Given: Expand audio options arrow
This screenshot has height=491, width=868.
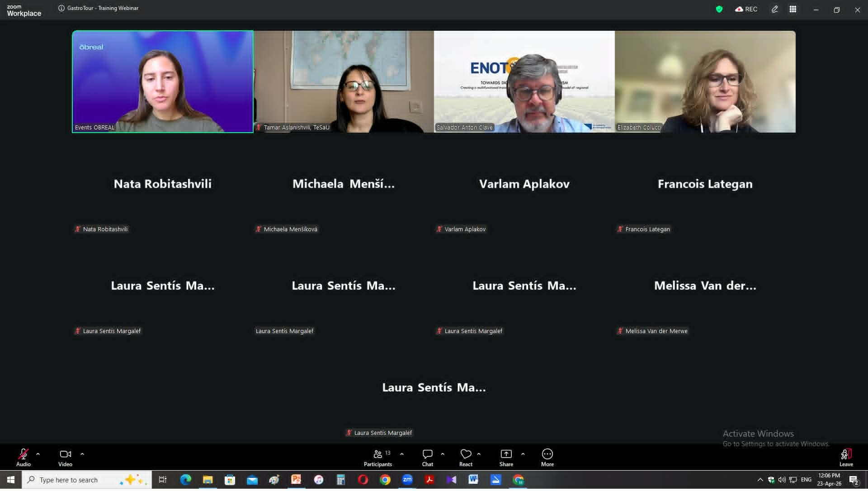Looking at the screenshot, I should click(x=38, y=454).
